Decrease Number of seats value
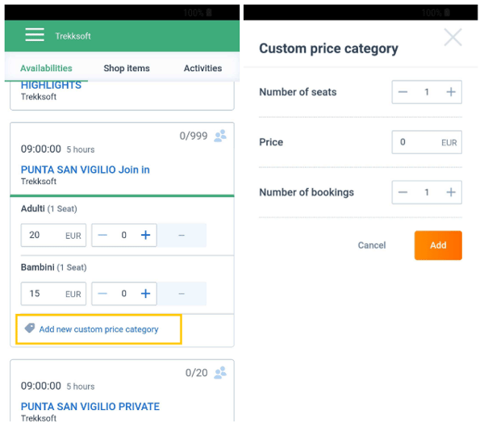 (403, 92)
